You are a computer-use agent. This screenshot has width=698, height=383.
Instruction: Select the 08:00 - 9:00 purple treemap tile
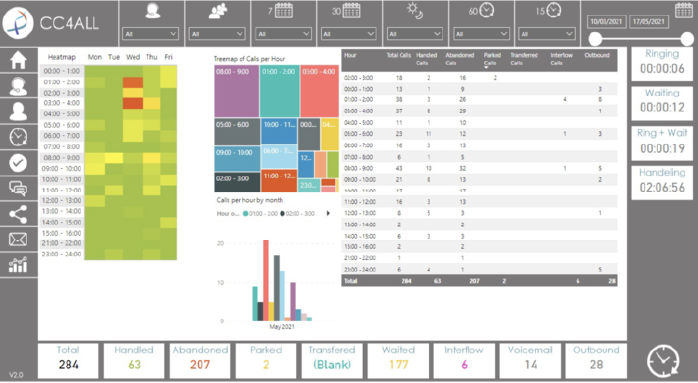tap(237, 91)
